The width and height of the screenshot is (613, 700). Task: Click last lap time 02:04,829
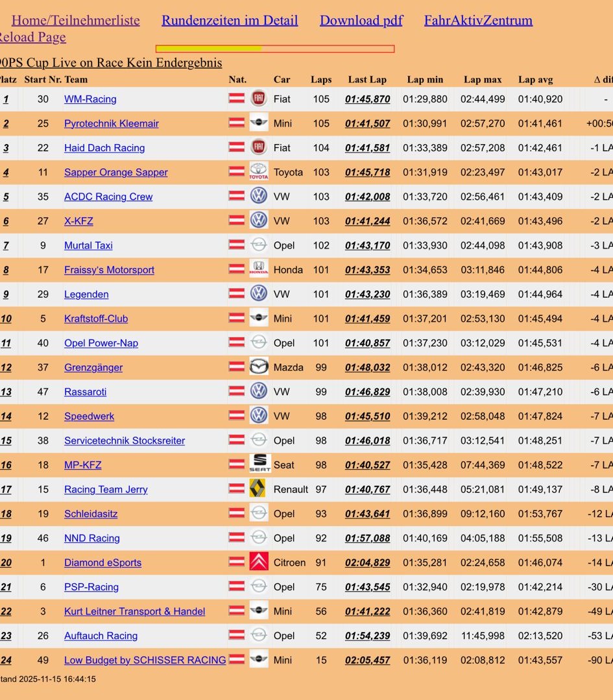tap(367, 563)
